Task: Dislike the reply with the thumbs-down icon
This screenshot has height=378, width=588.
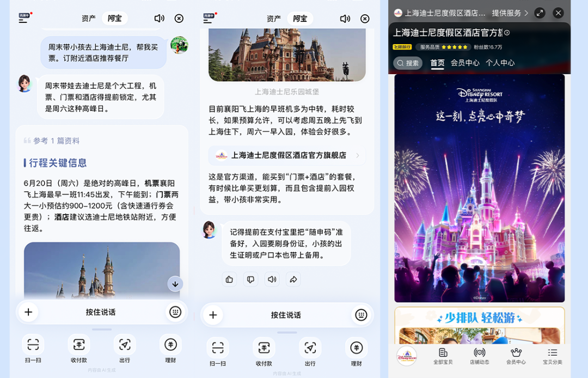Action: point(250,279)
